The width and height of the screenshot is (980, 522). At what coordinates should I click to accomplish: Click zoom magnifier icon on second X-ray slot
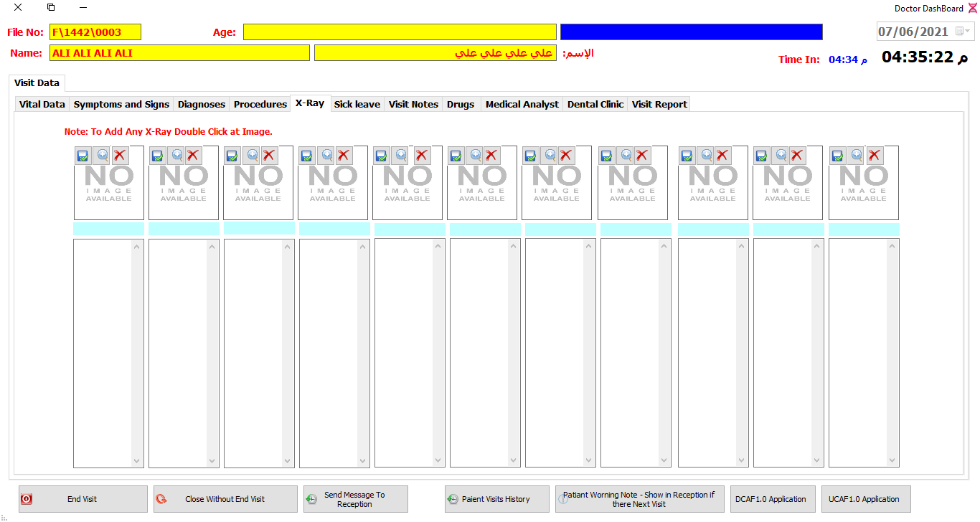click(177, 156)
